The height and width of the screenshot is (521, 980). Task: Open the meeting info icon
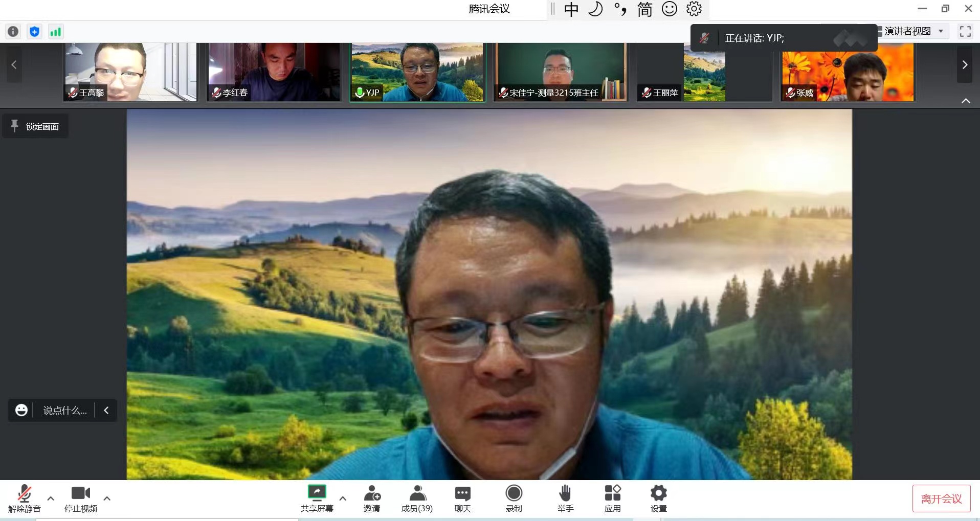(x=13, y=32)
